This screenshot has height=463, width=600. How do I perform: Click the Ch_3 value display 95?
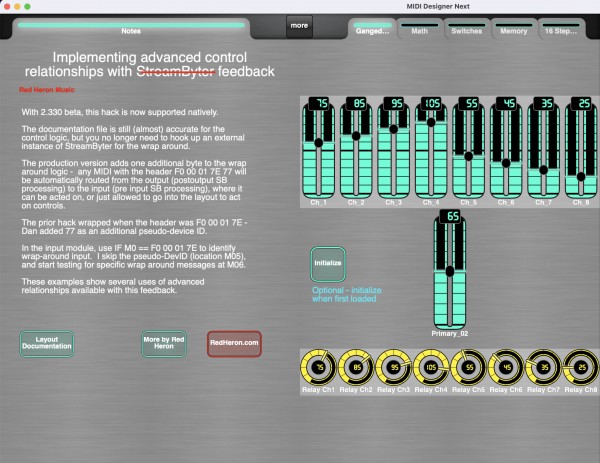pos(394,103)
